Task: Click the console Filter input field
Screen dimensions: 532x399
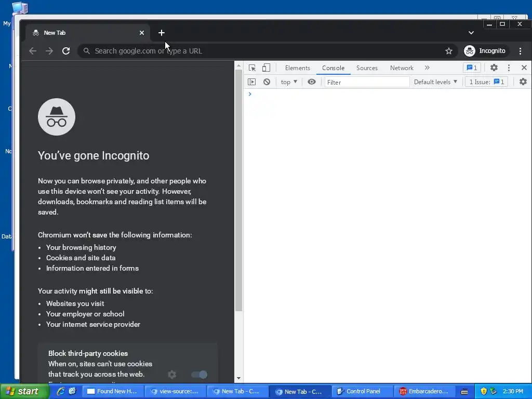Action: point(367,82)
